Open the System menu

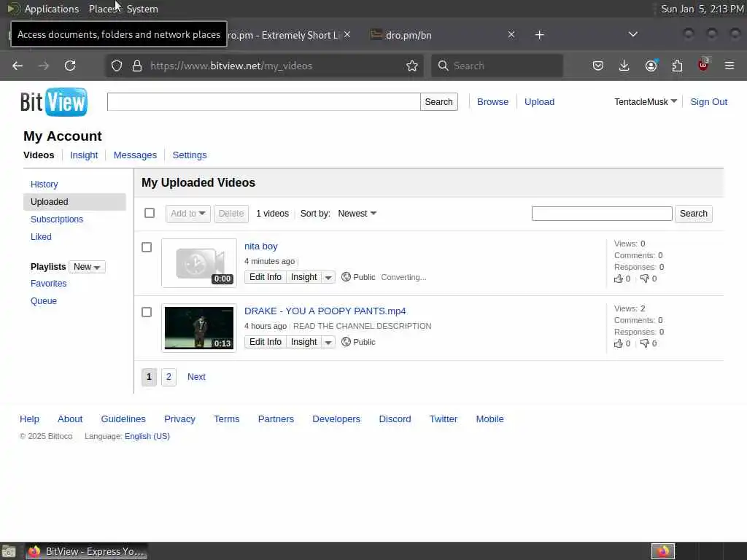(142, 9)
